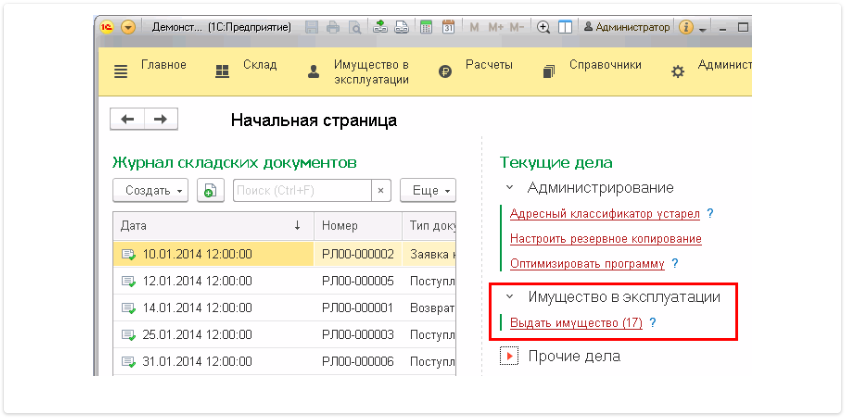Click the Настроить резервное копирование link
The width and height of the screenshot is (846, 418).
605,239
